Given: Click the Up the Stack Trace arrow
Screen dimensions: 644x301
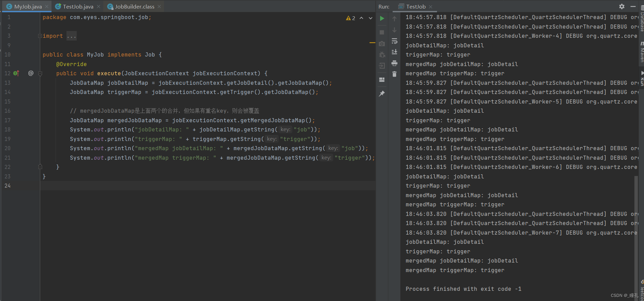Looking at the screenshot, I should coord(394,18).
